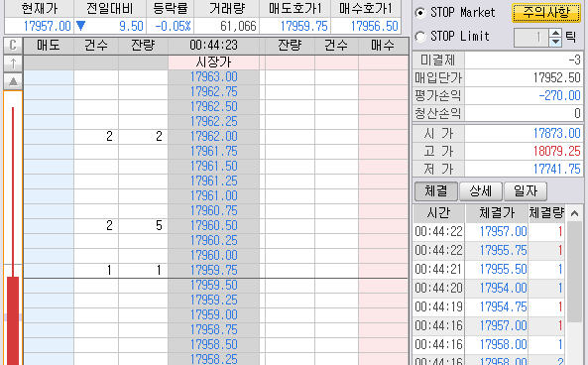
Task: Click the sell cell at 17962.00 row
Action: 49,137
